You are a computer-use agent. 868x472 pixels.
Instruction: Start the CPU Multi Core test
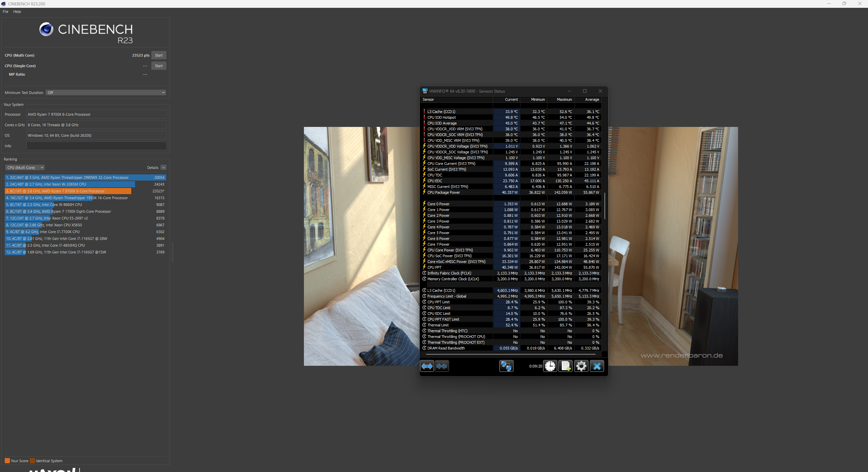coord(159,55)
